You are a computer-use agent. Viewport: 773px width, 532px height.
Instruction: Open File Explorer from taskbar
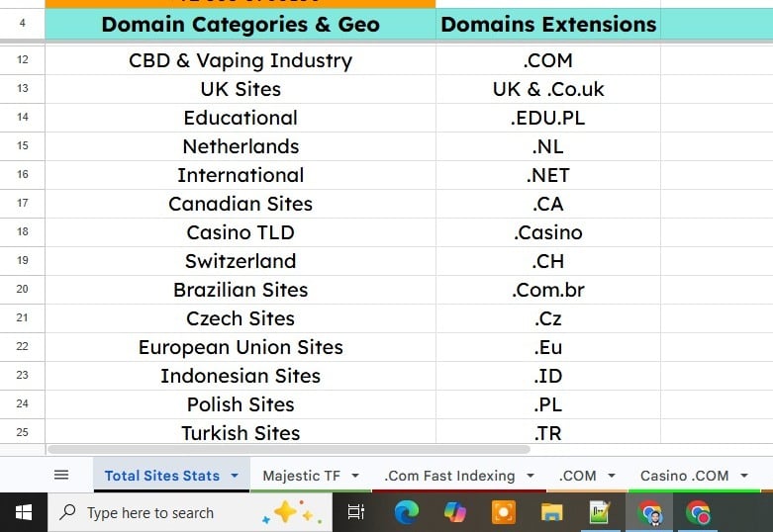[551, 512]
